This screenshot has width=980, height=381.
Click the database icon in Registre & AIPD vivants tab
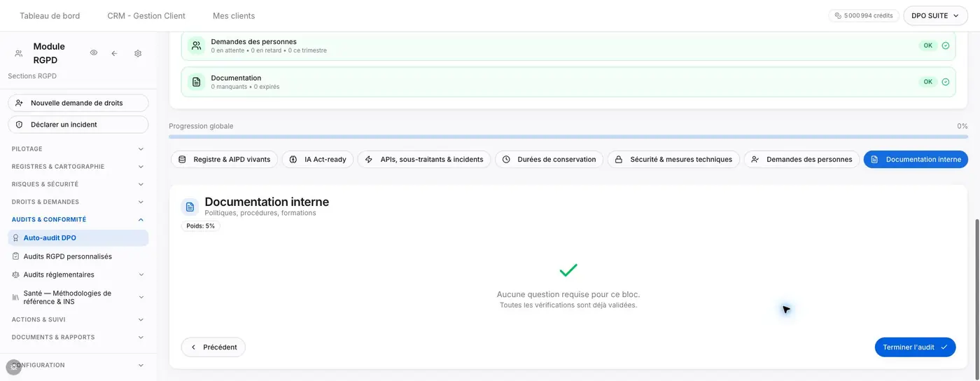(182, 160)
